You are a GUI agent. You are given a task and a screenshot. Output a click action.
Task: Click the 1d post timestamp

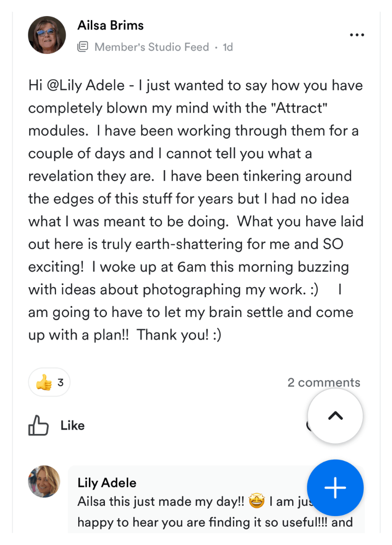pos(228,47)
